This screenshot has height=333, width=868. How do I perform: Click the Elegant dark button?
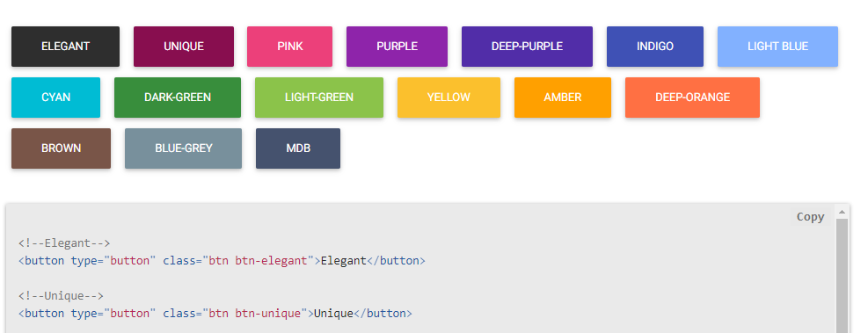(65, 47)
